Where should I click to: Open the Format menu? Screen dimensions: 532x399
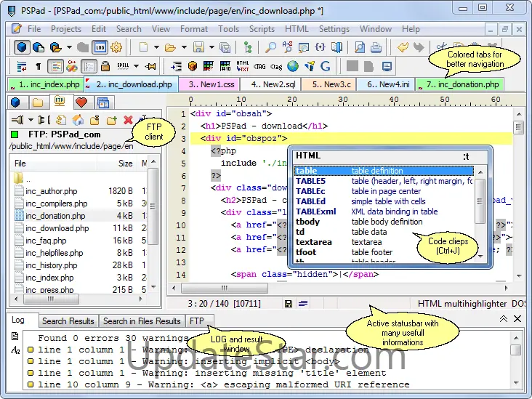[194, 29]
